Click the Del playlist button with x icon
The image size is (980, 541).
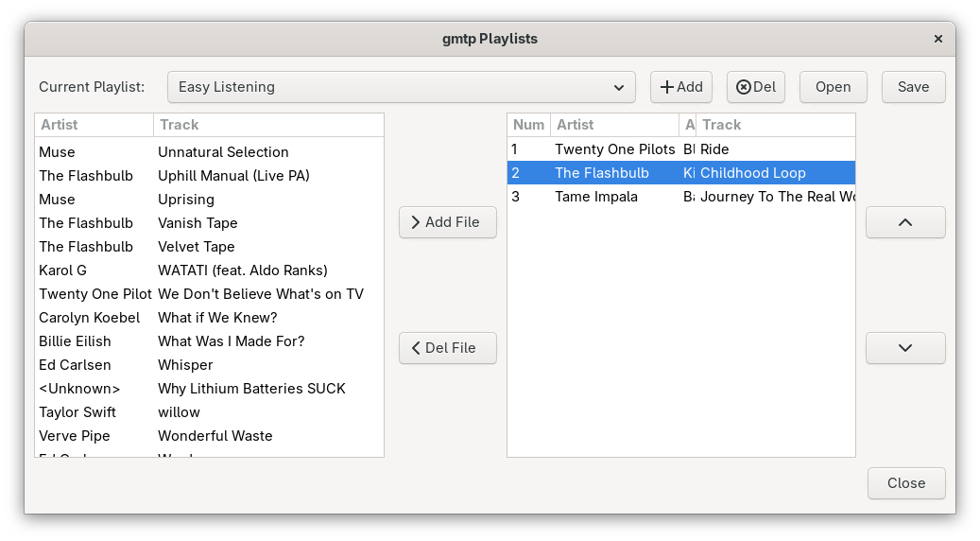tap(756, 87)
